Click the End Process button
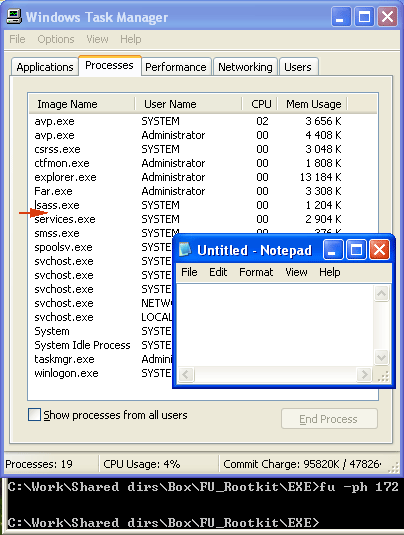Viewport: 404px width, 535px height. tap(329, 419)
